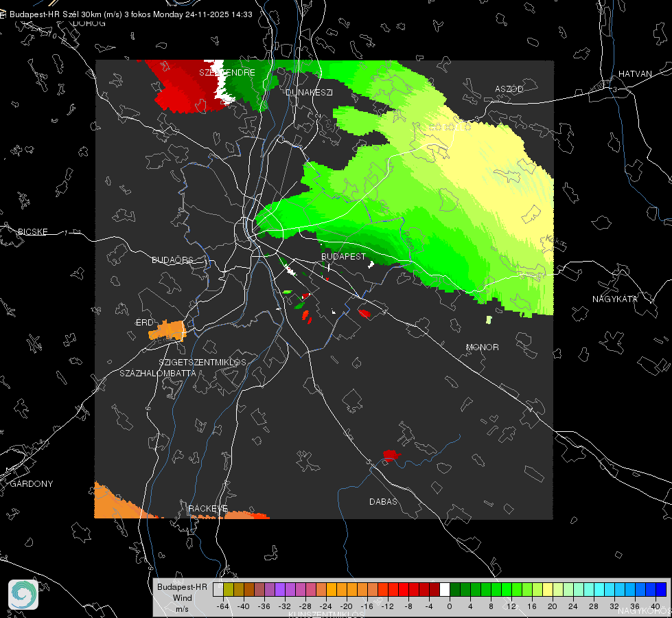Click the BUDAÖRS town label
Screen dimensions: 672x618
(173, 260)
